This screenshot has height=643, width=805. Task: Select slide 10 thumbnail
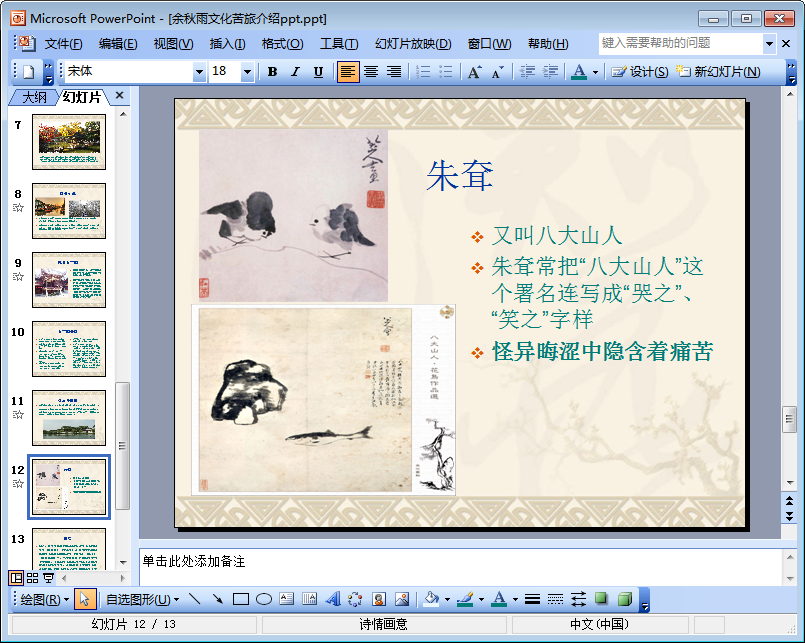69,349
